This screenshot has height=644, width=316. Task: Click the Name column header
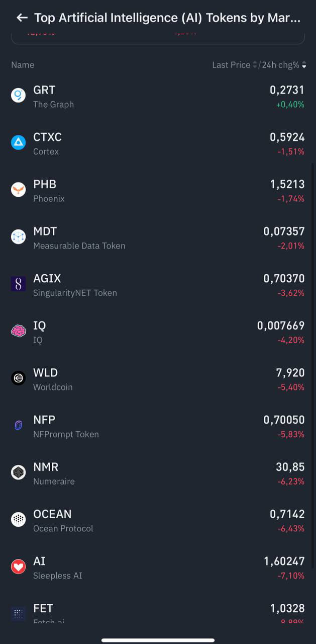pyautogui.click(x=23, y=65)
